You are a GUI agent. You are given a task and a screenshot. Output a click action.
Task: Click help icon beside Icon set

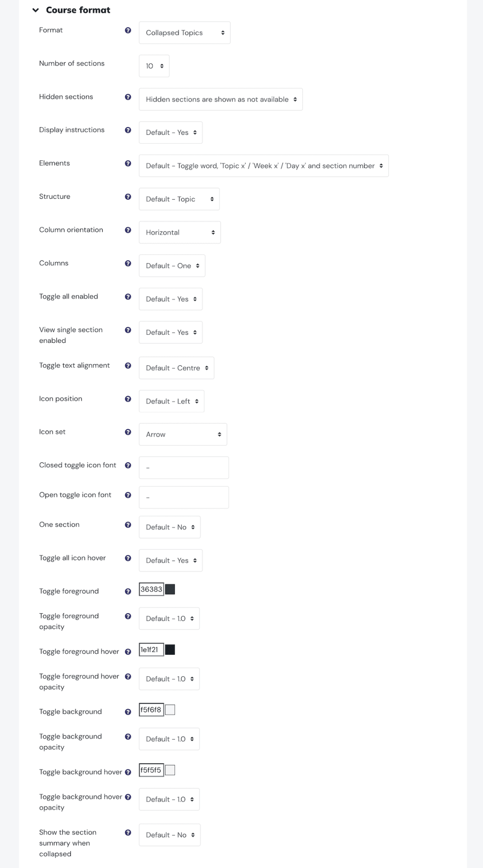pyautogui.click(x=128, y=432)
